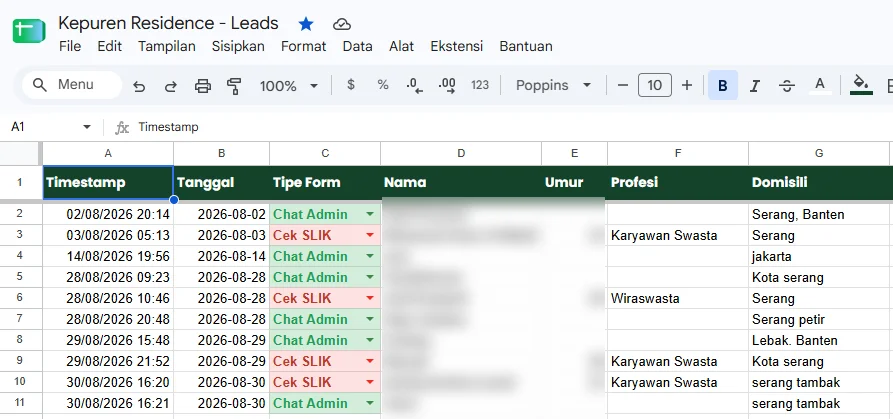Print the spreadsheet using the printer icon
Viewport: 893px width, 419px height.
pyautogui.click(x=203, y=86)
